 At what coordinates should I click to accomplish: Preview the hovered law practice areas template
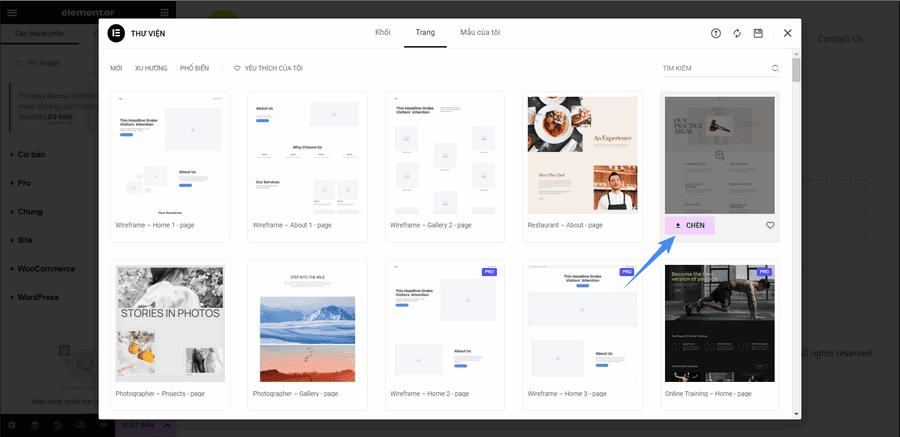point(720,155)
